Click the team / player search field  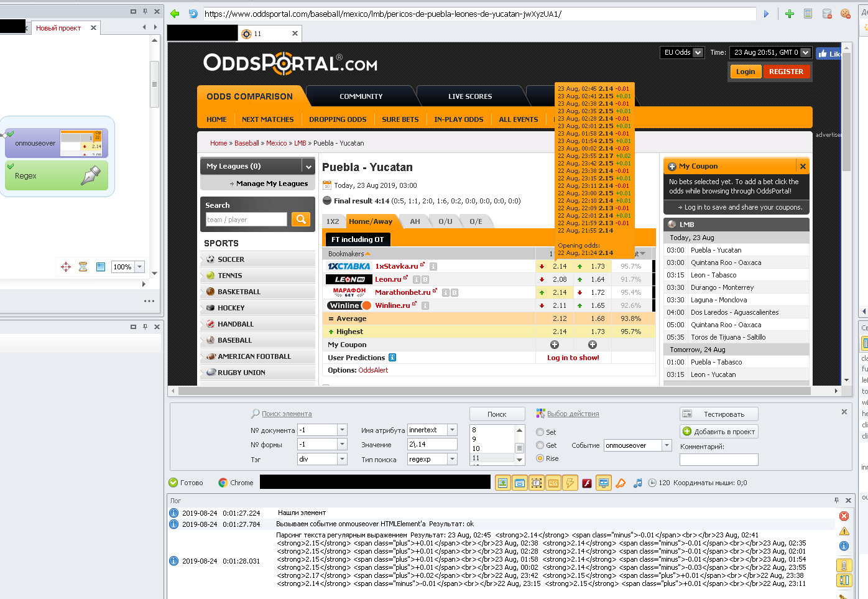(246, 220)
